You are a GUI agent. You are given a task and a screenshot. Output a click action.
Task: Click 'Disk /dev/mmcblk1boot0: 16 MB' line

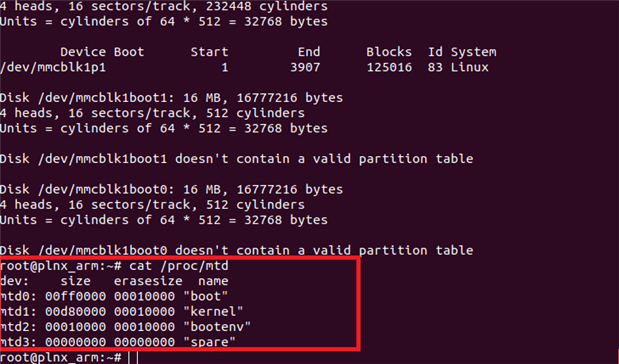click(x=171, y=189)
